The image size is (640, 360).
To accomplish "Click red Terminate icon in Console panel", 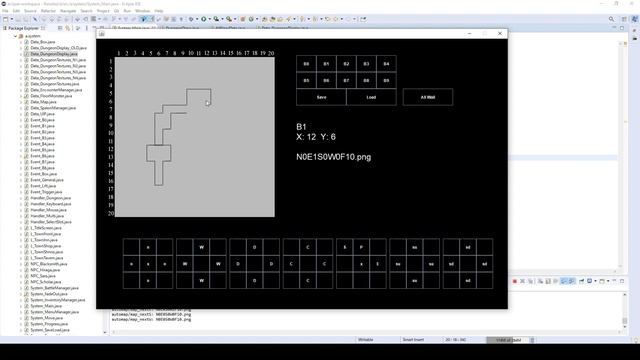I will [515, 281].
